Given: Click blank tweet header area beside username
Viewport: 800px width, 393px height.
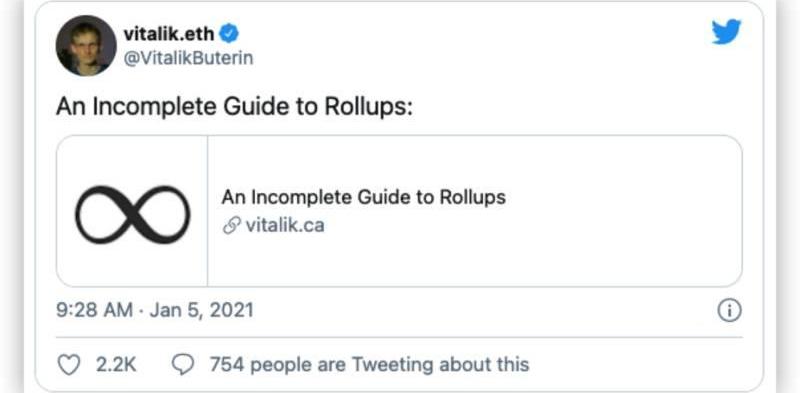Looking at the screenshot, I should (x=459, y=46).
